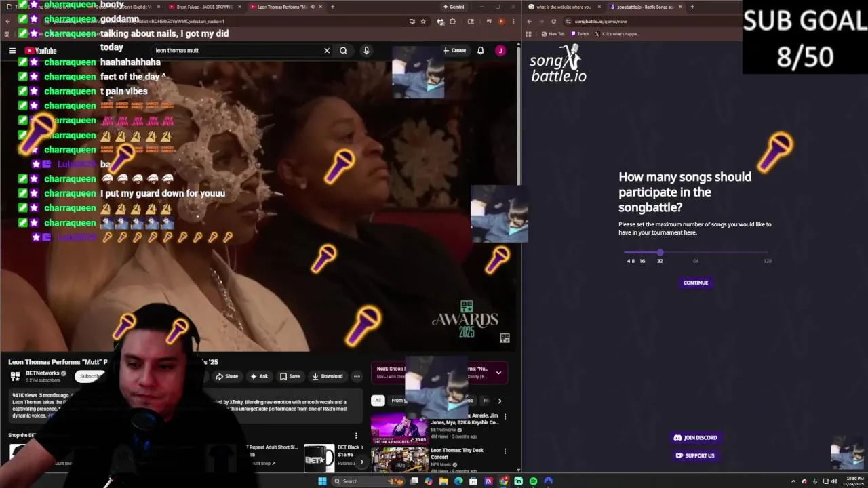Close the Leon Thomas Performs tab

point(320,7)
